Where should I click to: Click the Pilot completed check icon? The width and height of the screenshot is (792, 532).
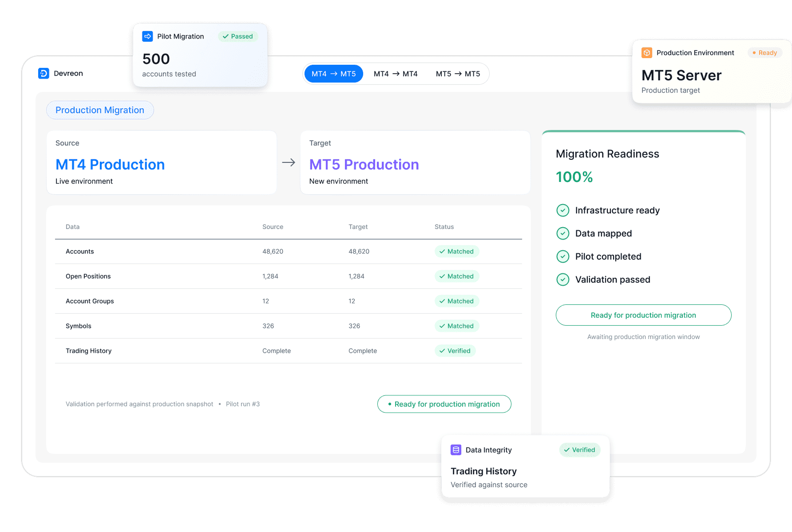563,256
